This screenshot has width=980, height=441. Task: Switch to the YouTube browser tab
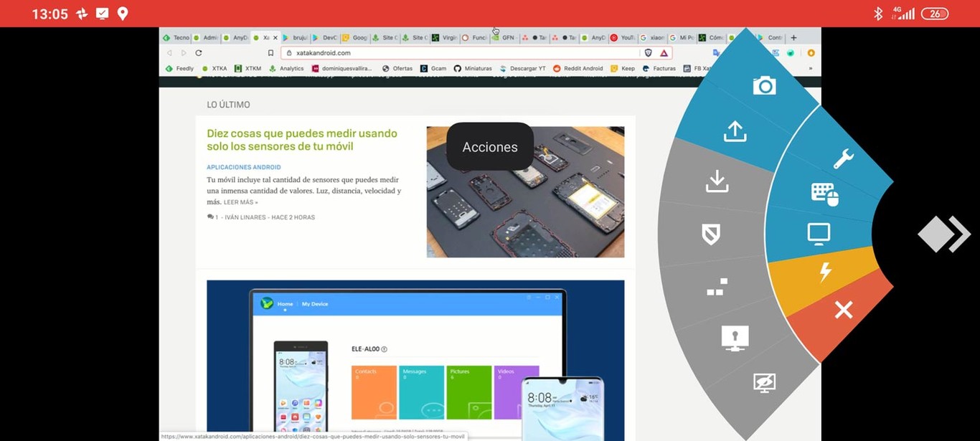coord(623,38)
